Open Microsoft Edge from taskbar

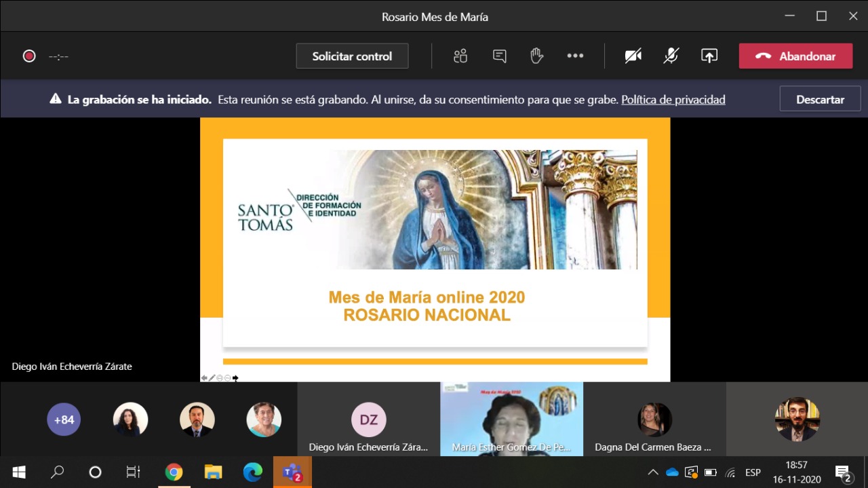[x=252, y=472]
